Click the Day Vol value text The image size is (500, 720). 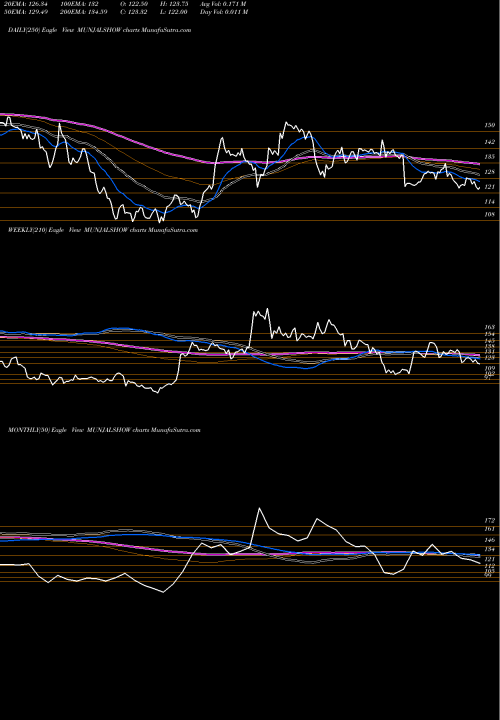coord(224,12)
